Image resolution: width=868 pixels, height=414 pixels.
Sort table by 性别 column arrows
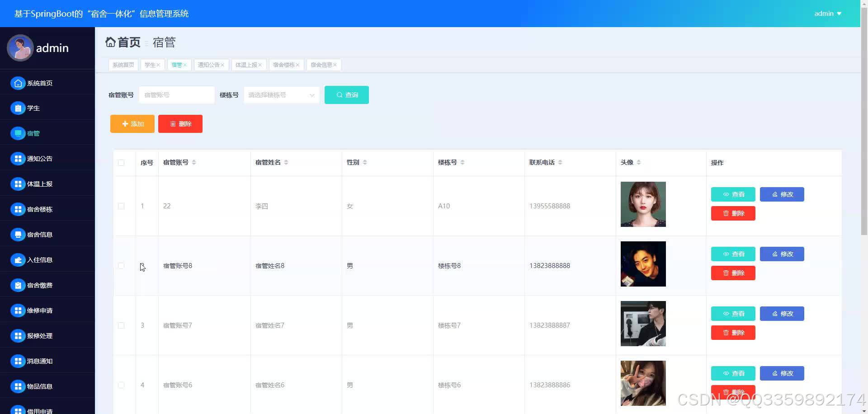tap(365, 162)
